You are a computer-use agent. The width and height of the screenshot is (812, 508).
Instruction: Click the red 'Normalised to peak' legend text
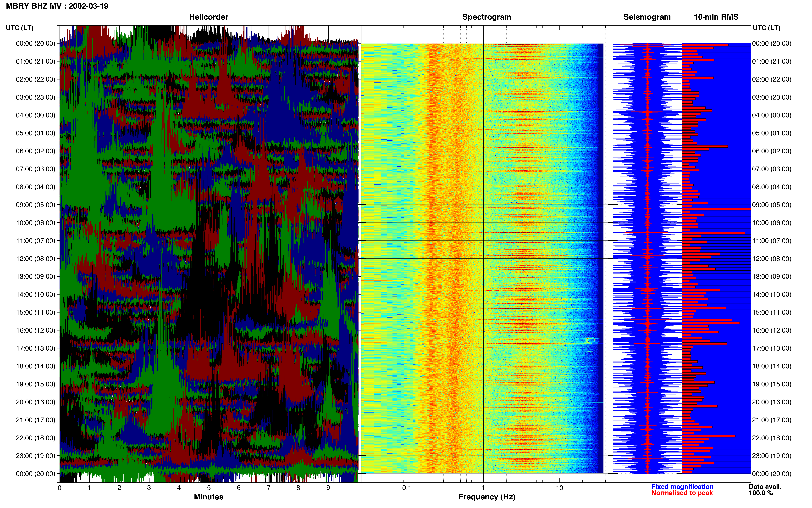pos(682,493)
